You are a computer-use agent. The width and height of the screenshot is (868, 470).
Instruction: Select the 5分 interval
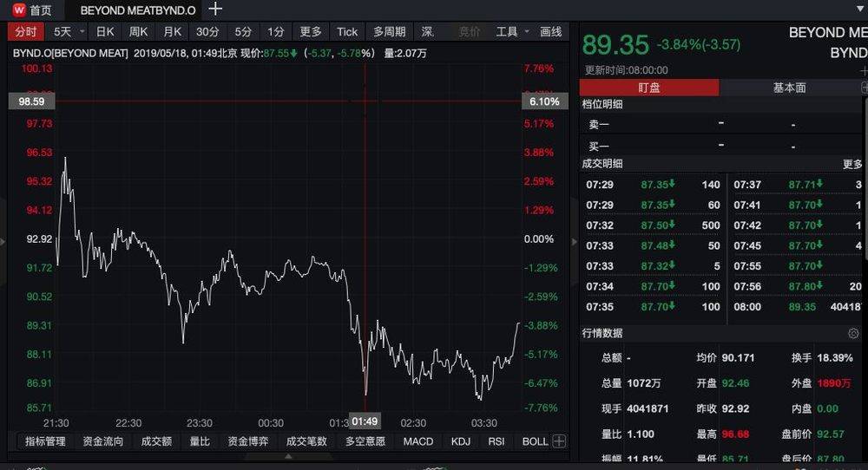(x=243, y=31)
